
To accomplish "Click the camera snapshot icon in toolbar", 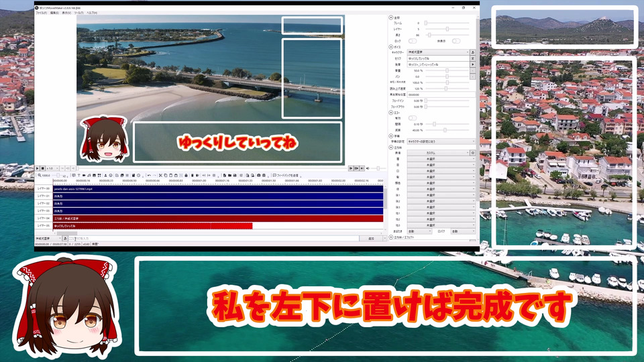I will click(x=259, y=175).
